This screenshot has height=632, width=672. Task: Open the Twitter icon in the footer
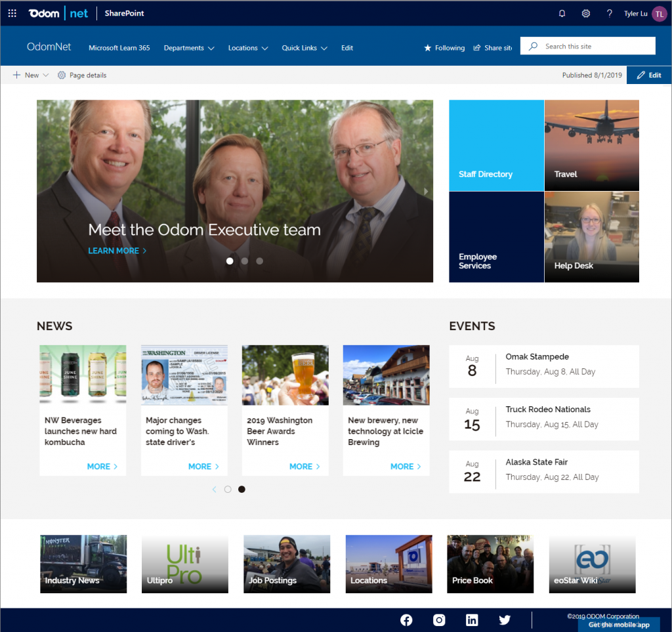tap(505, 620)
